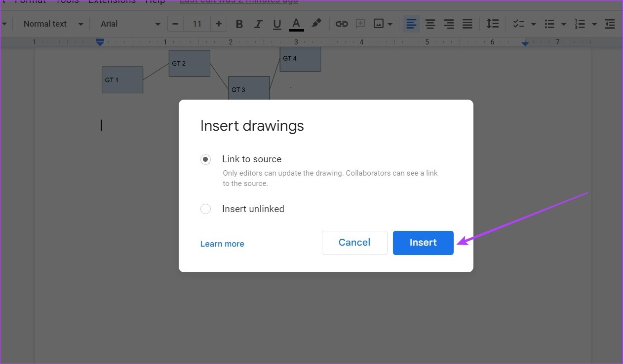Viewport: 623px width, 364px height.
Task: Click the bulleted list icon
Action: pyautogui.click(x=549, y=24)
